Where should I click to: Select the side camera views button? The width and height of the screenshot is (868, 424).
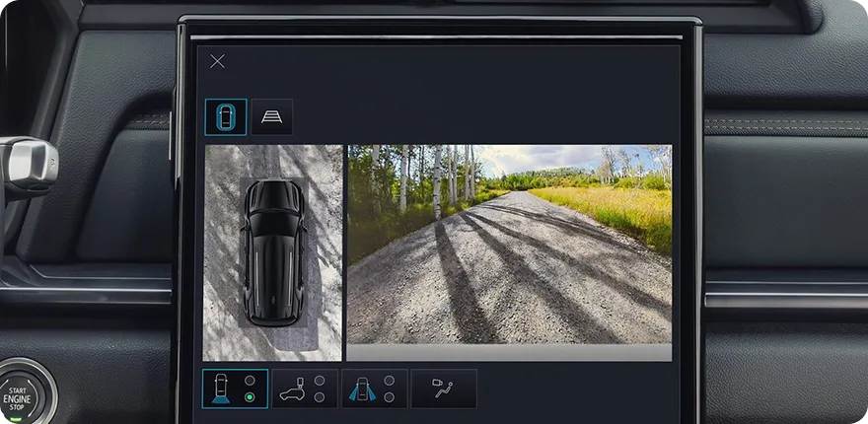pyautogui.click(x=374, y=389)
